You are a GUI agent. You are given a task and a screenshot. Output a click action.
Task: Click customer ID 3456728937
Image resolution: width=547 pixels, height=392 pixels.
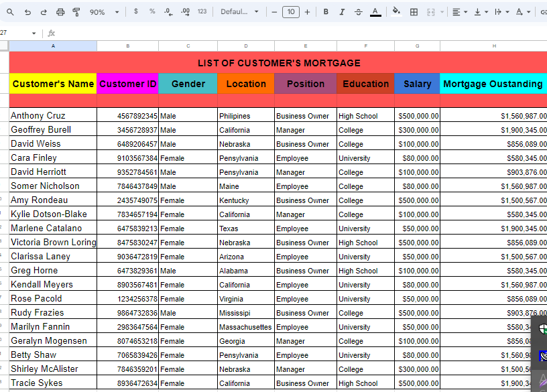pyautogui.click(x=127, y=130)
